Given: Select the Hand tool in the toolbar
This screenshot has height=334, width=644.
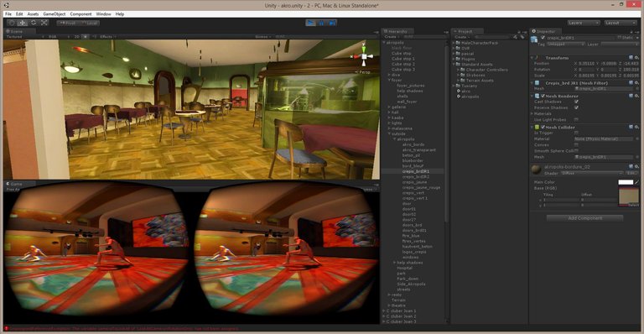Looking at the screenshot, I should pos(12,23).
